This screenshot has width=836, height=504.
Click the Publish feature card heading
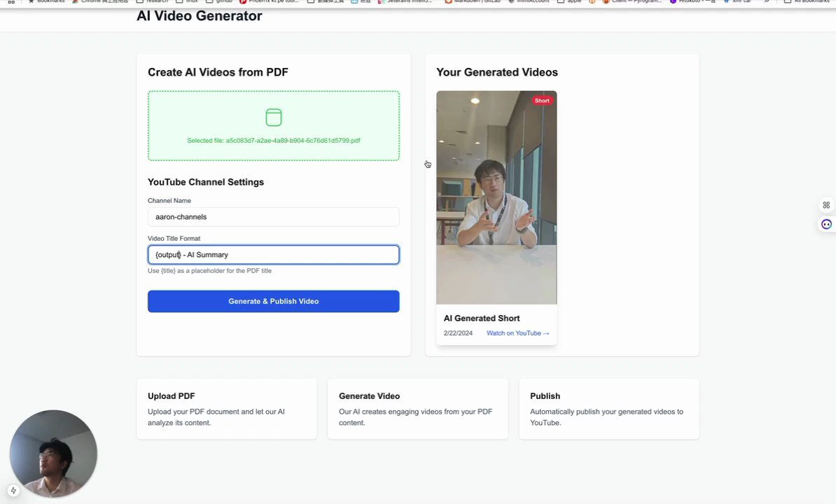coord(545,395)
